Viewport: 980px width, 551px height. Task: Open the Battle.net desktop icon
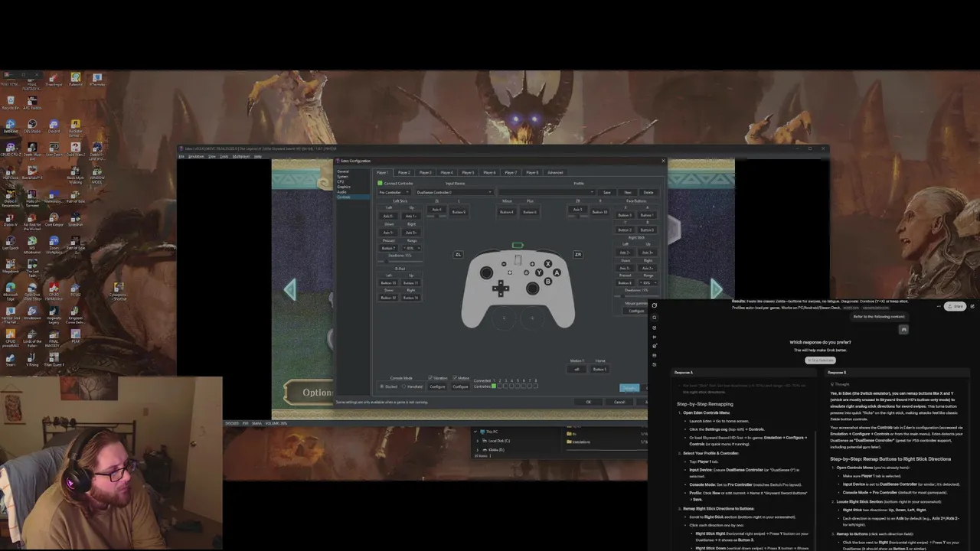coord(11,126)
